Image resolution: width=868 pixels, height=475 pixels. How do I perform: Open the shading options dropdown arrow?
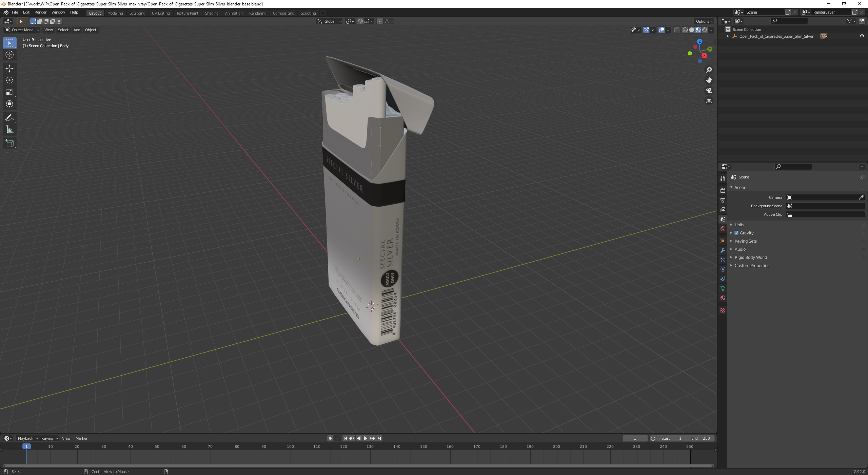pos(711,30)
